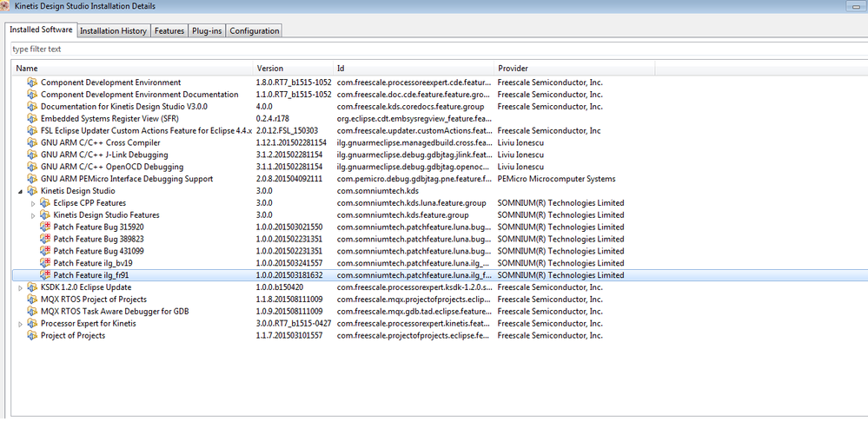
Task: Click the type filter text field
Action: coord(437,49)
